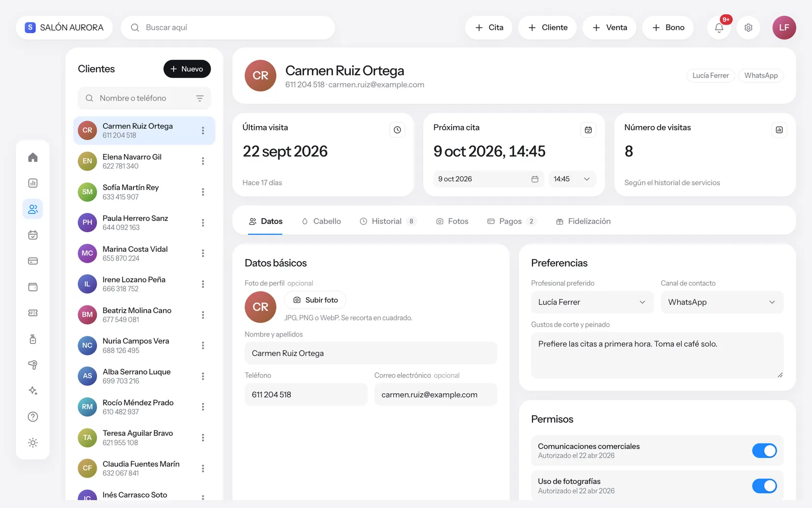Open settings gear in top bar
The height and width of the screenshot is (508, 812).
coord(748,27)
